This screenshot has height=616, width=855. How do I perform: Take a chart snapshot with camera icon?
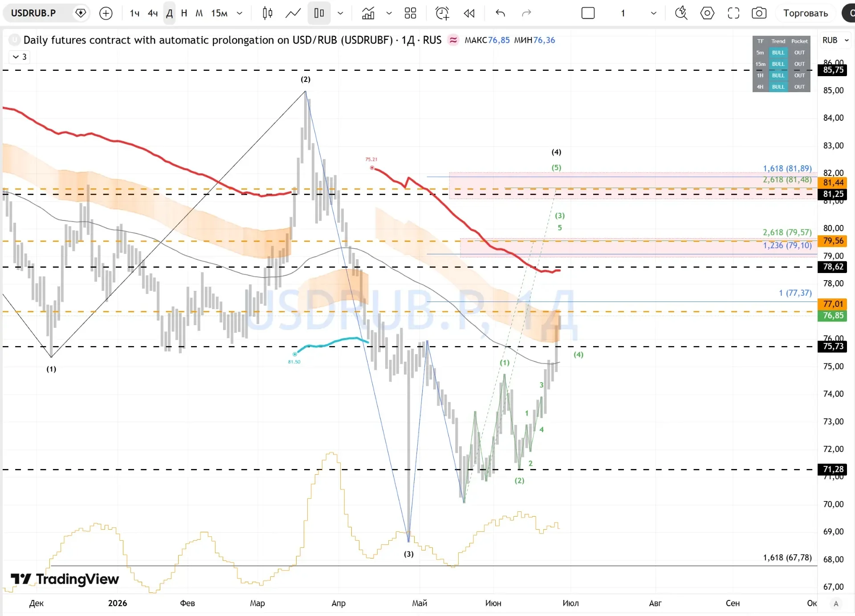tap(759, 13)
